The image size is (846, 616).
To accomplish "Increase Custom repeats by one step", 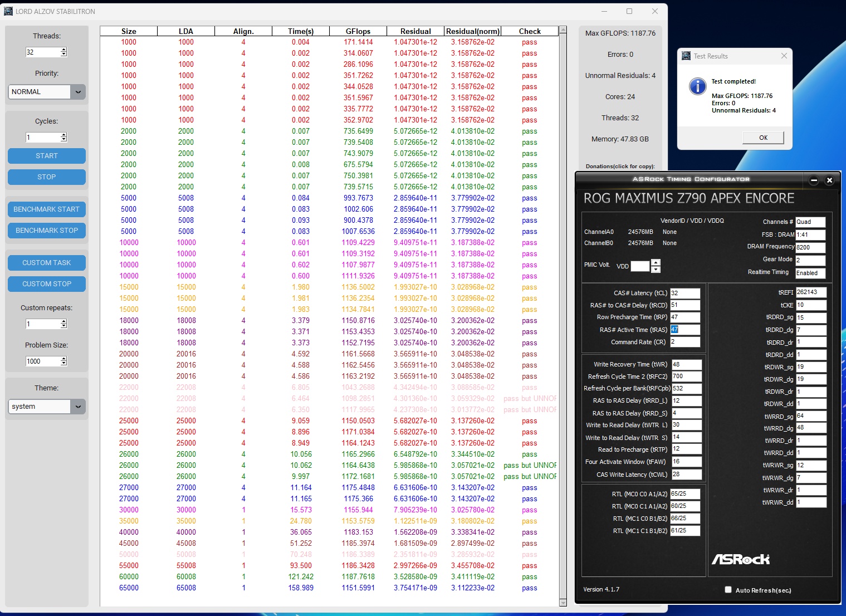I will click(x=63, y=321).
